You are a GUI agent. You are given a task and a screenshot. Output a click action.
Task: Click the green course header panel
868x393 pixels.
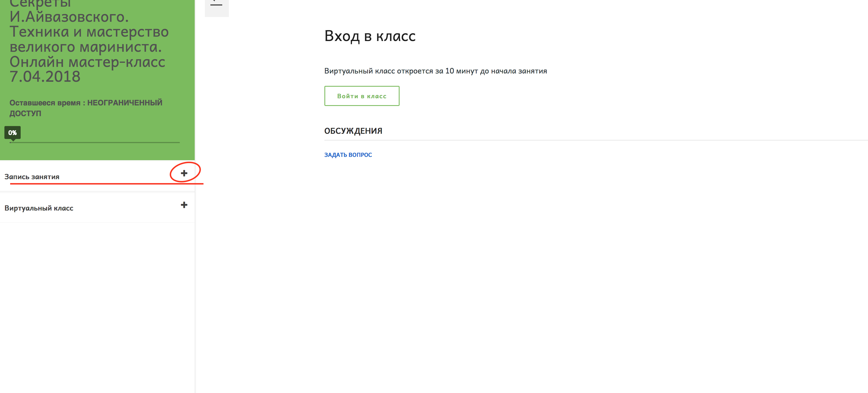click(x=97, y=80)
